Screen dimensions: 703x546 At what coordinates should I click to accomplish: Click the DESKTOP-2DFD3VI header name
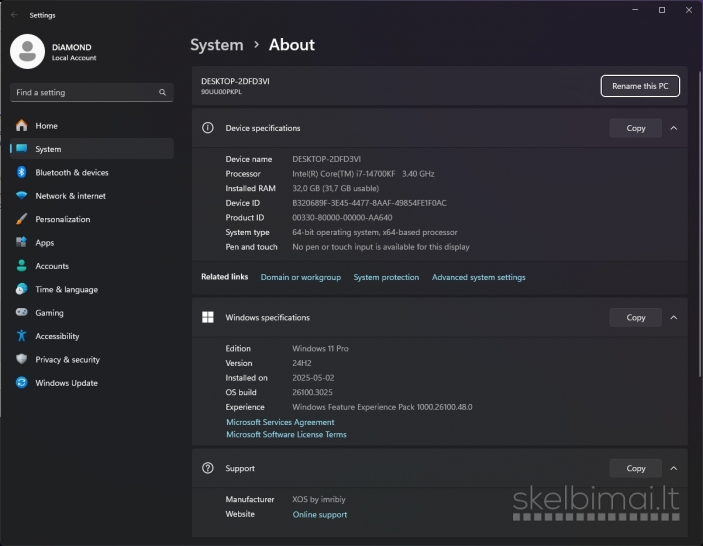[x=235, y=81]
